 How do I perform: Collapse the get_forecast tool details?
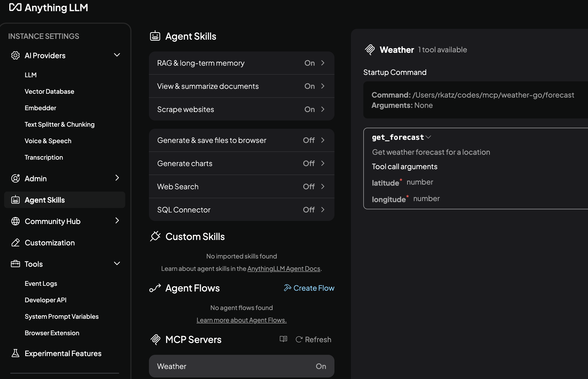click(x=428, y=137)
